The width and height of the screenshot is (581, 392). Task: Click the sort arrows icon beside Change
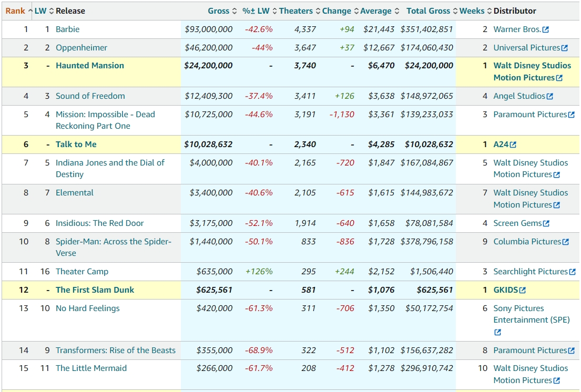tap(356, 11)
